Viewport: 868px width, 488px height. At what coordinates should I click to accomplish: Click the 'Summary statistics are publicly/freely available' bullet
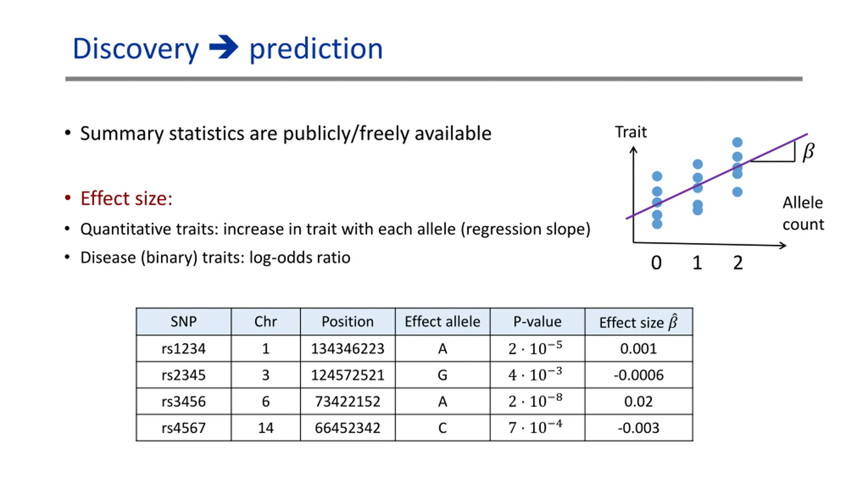285,133
